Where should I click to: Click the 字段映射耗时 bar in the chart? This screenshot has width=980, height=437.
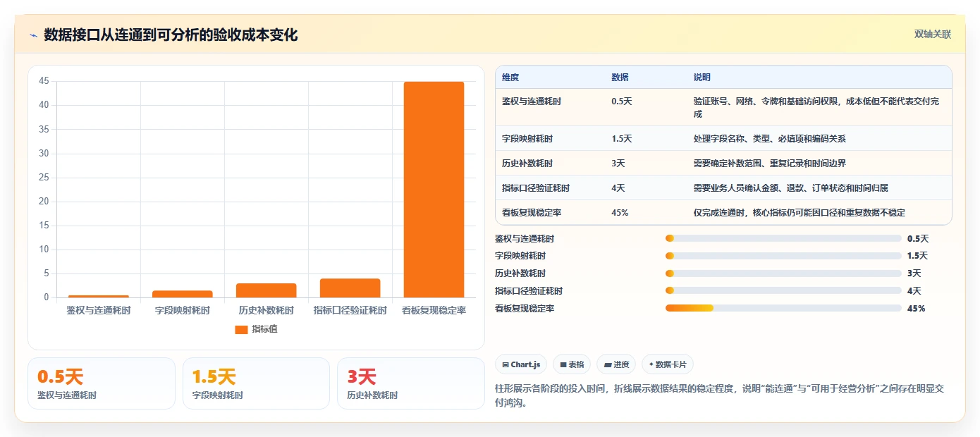[183, 294]
